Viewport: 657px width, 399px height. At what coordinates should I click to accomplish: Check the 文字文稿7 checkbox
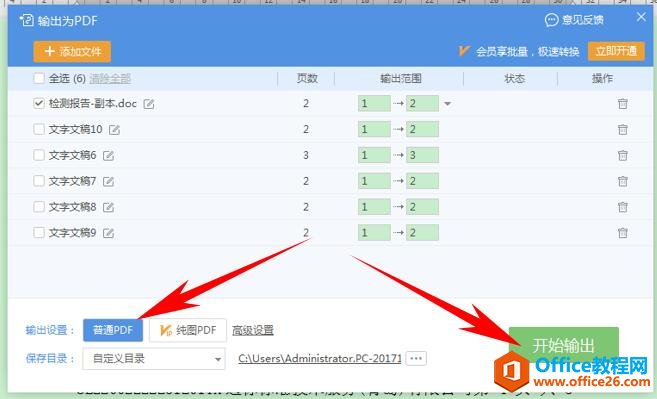click(x=39, y=181)
